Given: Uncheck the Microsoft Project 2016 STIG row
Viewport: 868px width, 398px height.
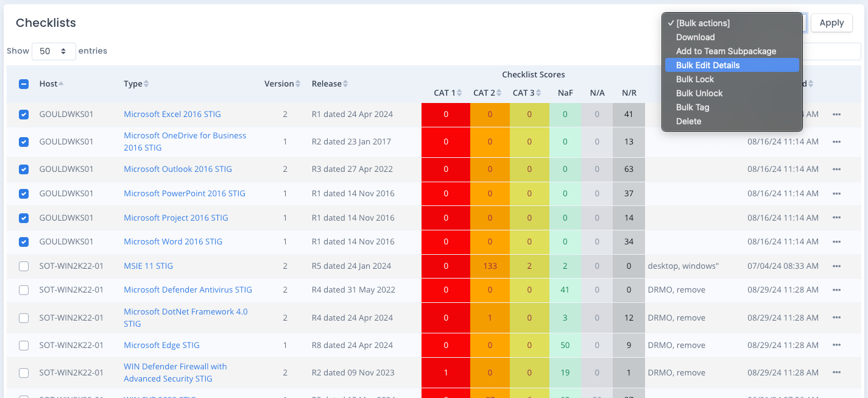Looking at the screenshot, I should coord(24,218).
